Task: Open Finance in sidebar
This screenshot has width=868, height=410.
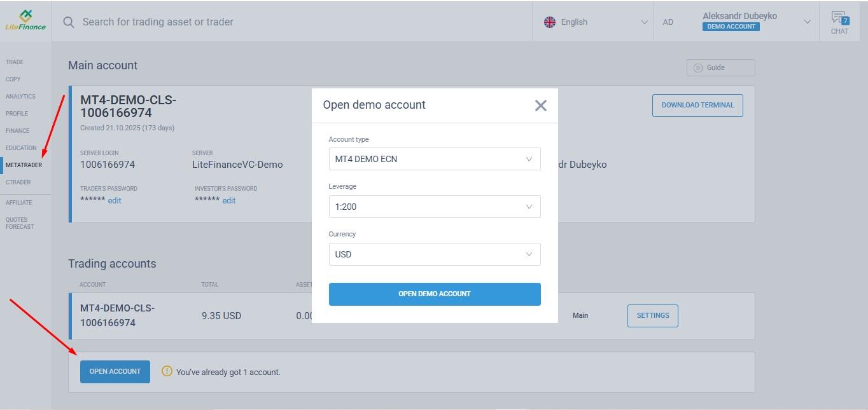Action: (18, 131)
